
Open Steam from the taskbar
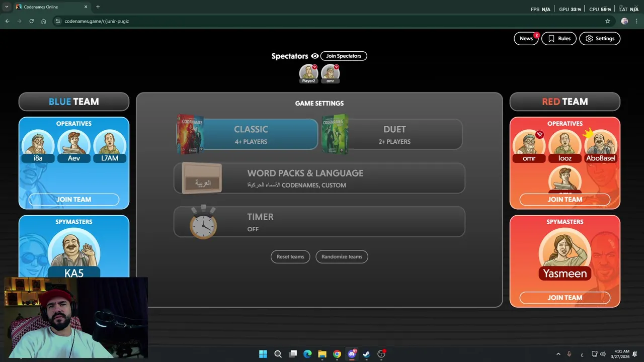click(x=366, y=354)
